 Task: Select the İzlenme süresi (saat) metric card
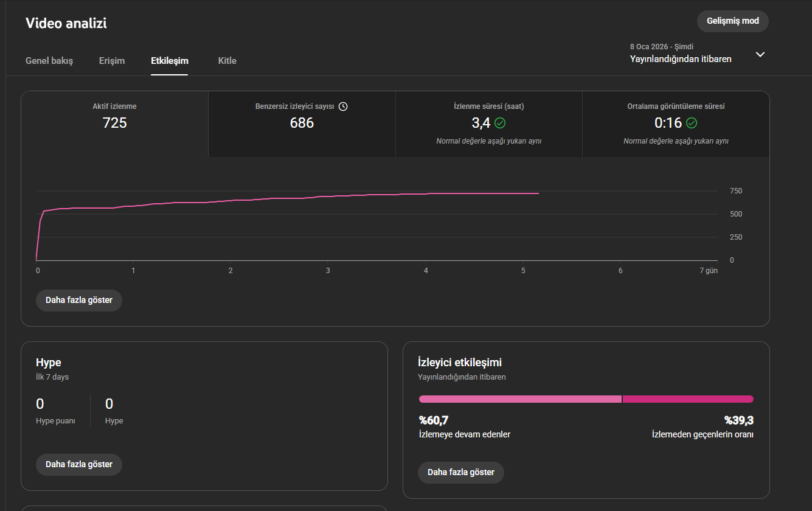489,124
